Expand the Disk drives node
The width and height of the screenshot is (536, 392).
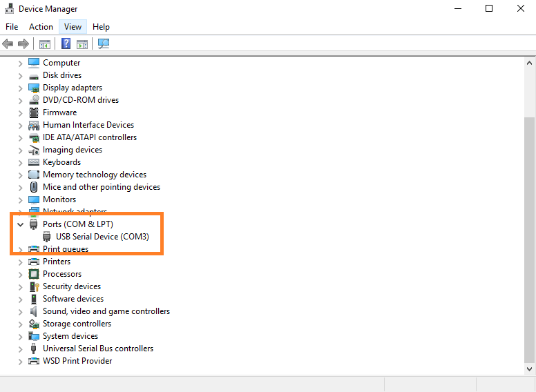coord(20,75)
